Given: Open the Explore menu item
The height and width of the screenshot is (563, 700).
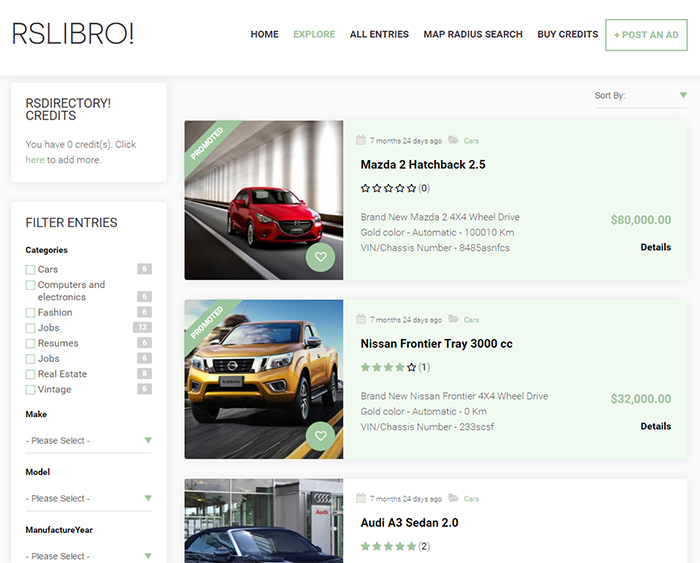Looking at the screenshot, I should 314,34.
